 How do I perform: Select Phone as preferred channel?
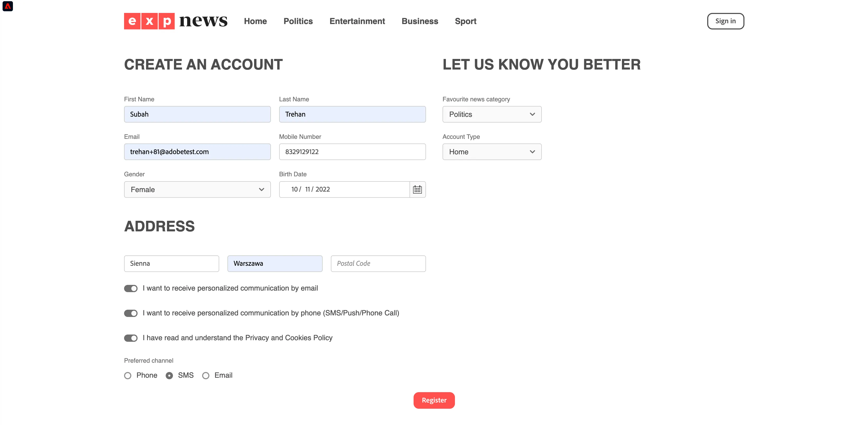coord(128,375)
